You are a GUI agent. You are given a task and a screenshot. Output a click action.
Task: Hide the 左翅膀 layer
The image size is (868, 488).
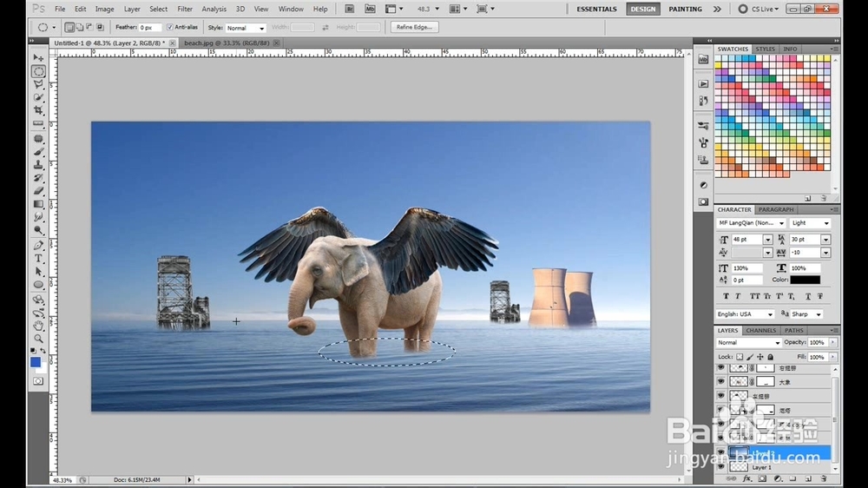(720, 396)
